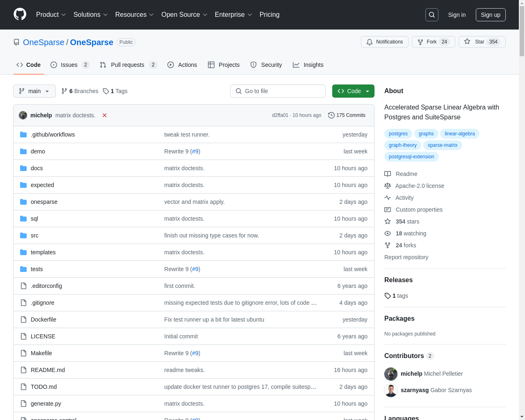Open the main branch selector dropdown

coord(34,91)
